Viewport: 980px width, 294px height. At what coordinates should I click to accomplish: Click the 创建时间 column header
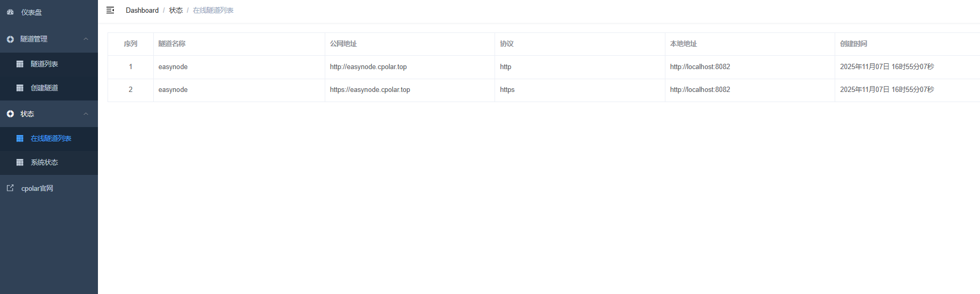[853, 44]
